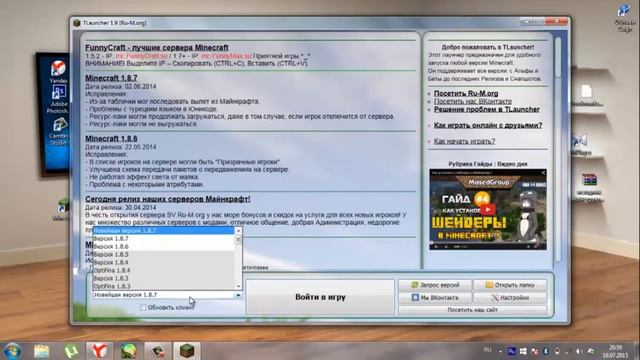Image resolution: width=640 pixels, height=360 pixels.
Task: Click the mc.FunnyMax.su server IP link
Action: pyautogui.click(x=227, y=56)
